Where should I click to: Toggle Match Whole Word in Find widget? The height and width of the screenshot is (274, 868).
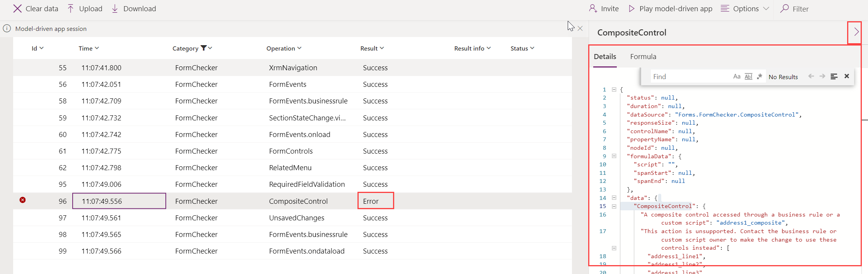pyautogui.click(x=749, y=76)
